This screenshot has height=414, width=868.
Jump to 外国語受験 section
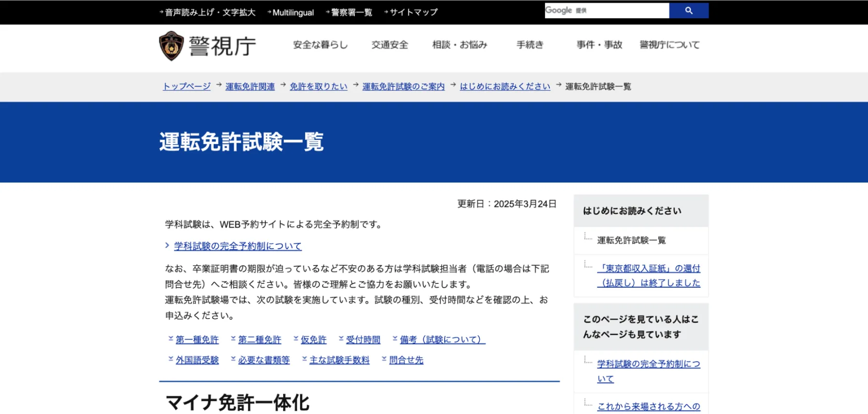(197, 360)
